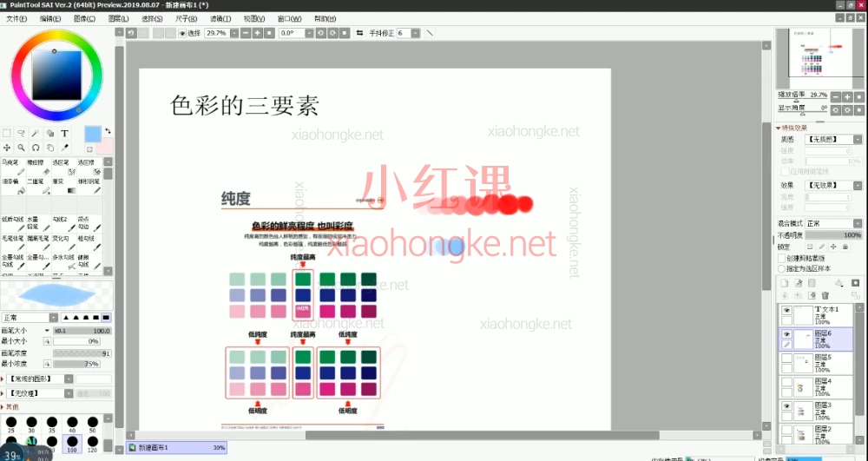Open the zoom percentage 29.7% dropdown

[234, 33]
